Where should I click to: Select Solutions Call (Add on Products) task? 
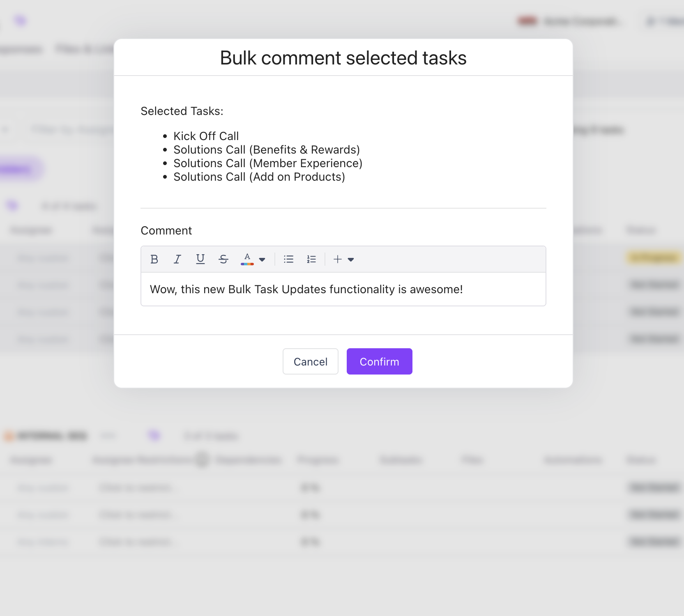259,177
